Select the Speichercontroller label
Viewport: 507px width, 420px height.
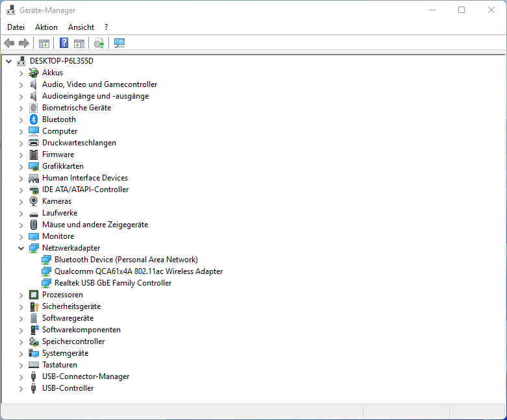pos(73,341)
